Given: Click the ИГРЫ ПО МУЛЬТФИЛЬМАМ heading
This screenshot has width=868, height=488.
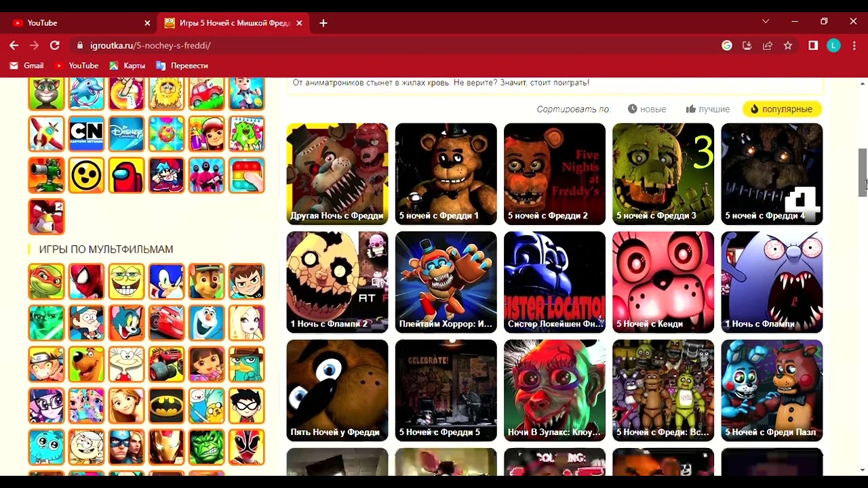Looking at the screenshot, I should (x=106, y=249).
